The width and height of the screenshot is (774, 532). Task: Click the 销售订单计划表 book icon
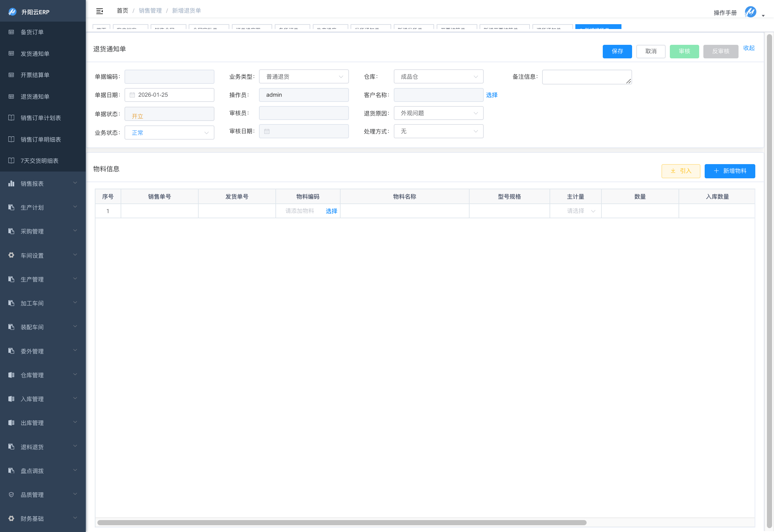click(11, 118)
